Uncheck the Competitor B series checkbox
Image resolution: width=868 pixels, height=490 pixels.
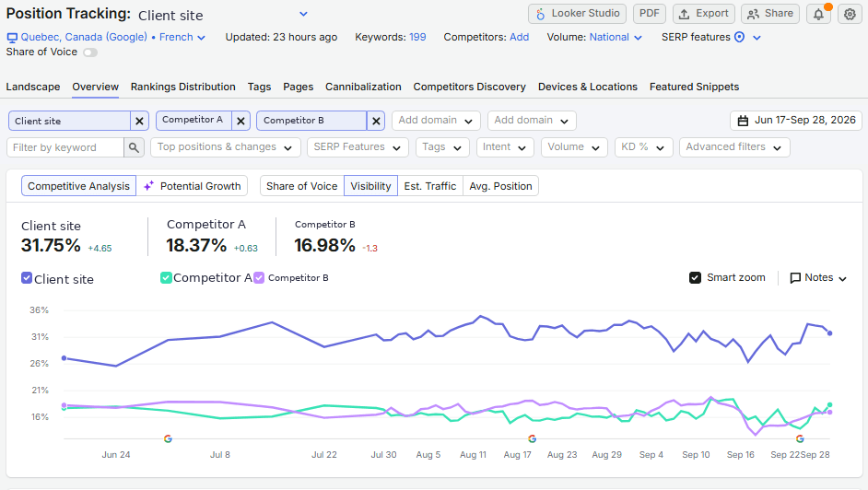click(259, 277)
